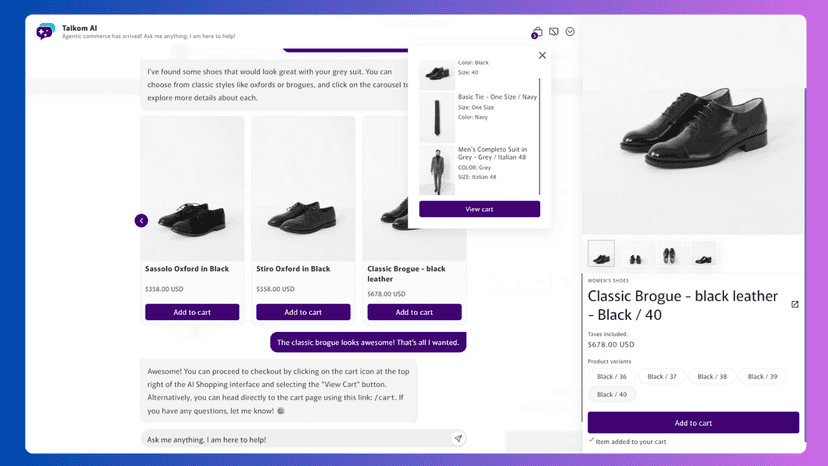This screenshot has height=466, width=828.
Task: Click 'Stiro Oxford in Black' title
Action: tap(293, 269)
